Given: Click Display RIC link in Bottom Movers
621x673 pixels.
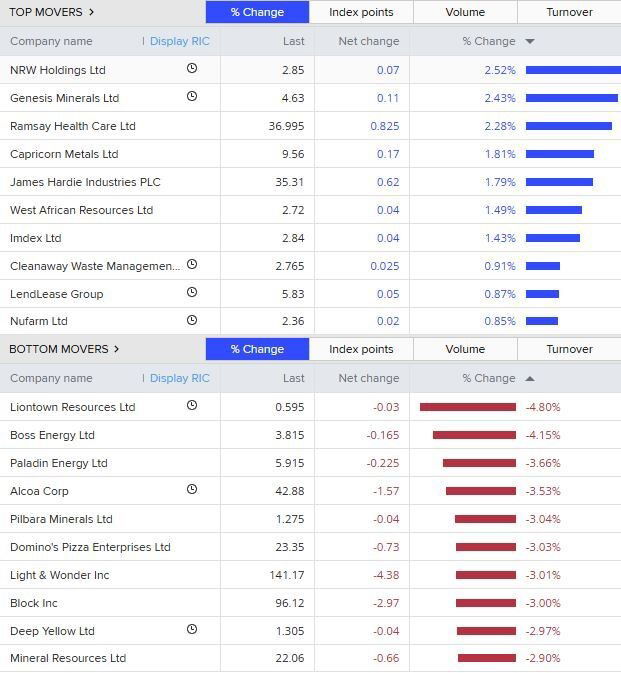Looking at the screenshot, I should coord(180,378).
